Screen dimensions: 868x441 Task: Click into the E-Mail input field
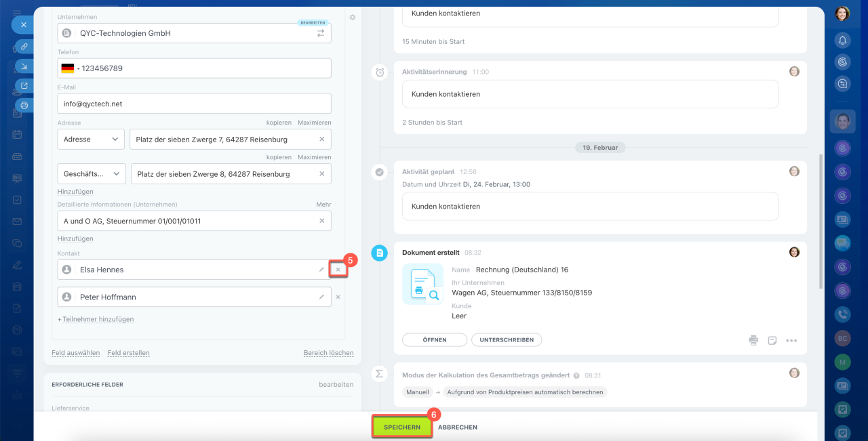(x=194, y=104)
